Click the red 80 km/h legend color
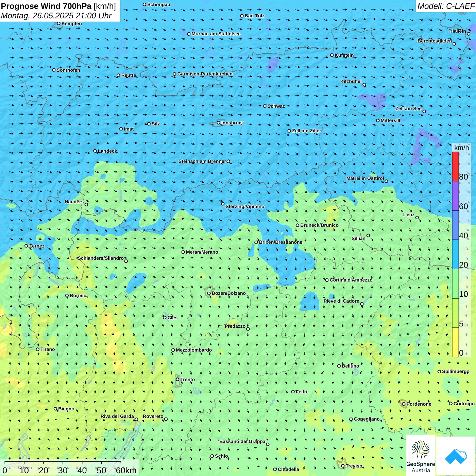Screen dimensions: 476x476 pos(455,166)
